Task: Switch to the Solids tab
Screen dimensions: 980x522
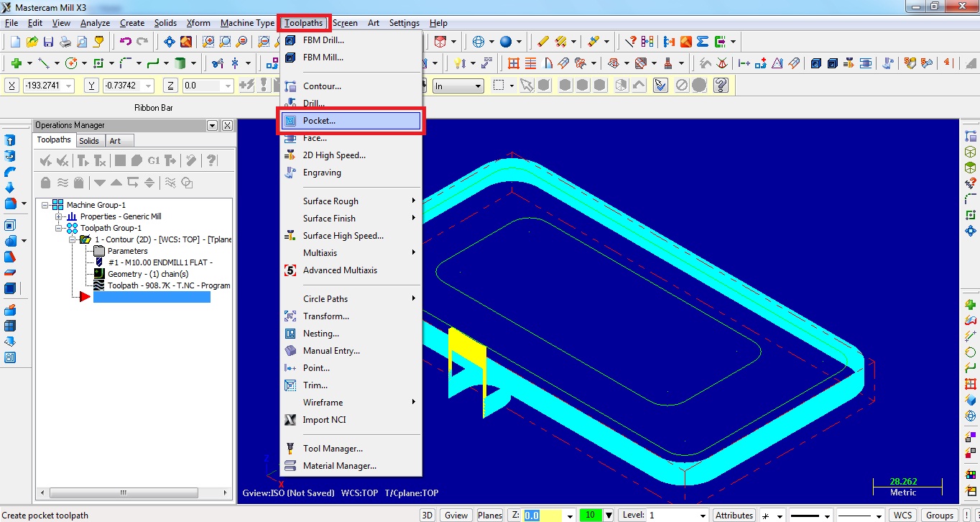Action: (89, 141)
